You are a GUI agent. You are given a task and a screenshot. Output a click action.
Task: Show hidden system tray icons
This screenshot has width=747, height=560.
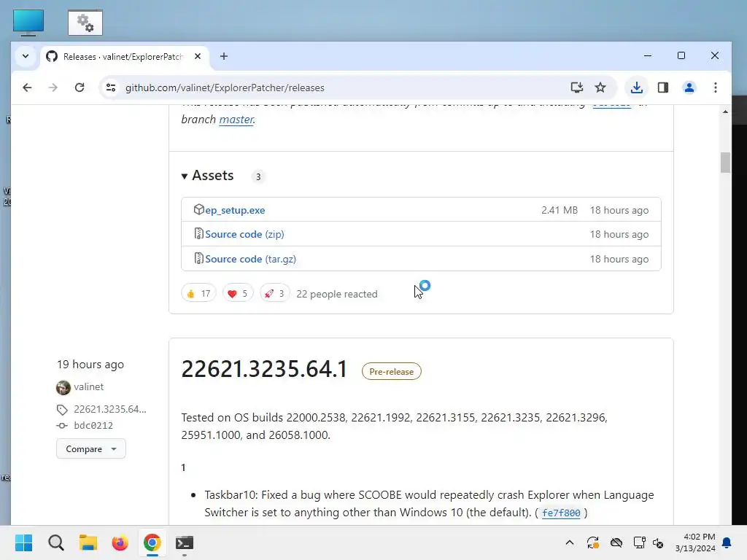pos(569,542)
